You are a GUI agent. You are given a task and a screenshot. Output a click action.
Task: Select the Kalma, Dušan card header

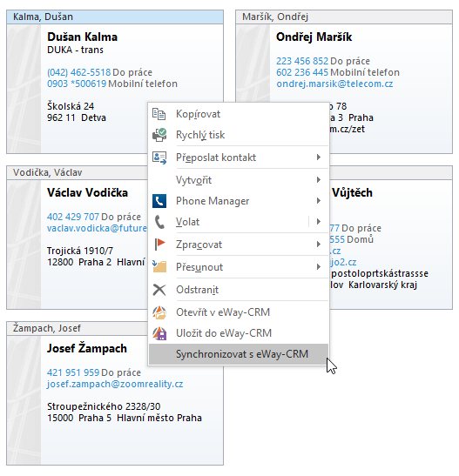[115, 17]
